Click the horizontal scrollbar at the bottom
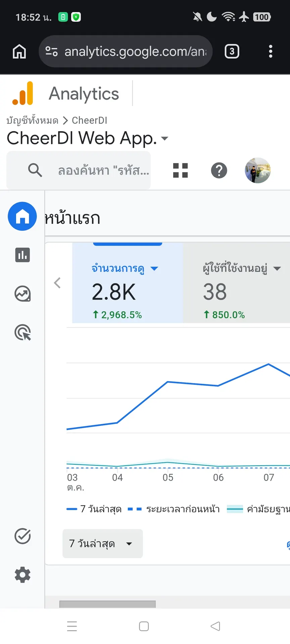Screen dimensions: 290x644 (x=107, y=604)
